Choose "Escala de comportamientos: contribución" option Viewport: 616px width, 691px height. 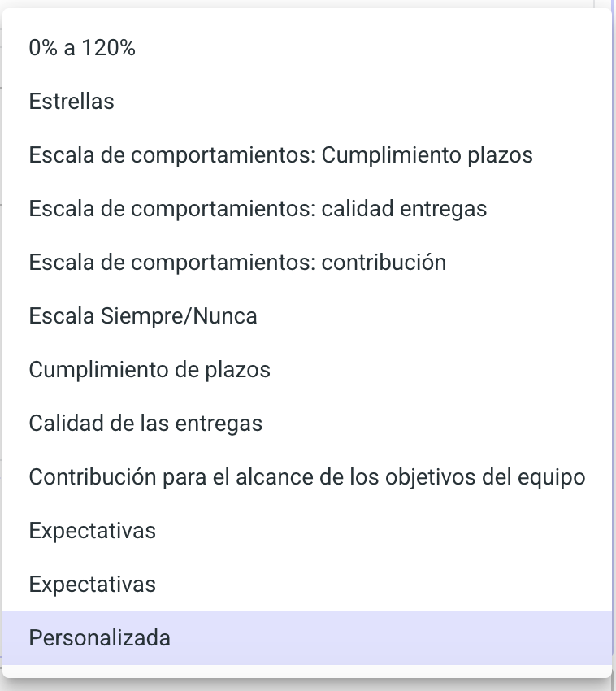pyautogui.click(x=237, y=263)
